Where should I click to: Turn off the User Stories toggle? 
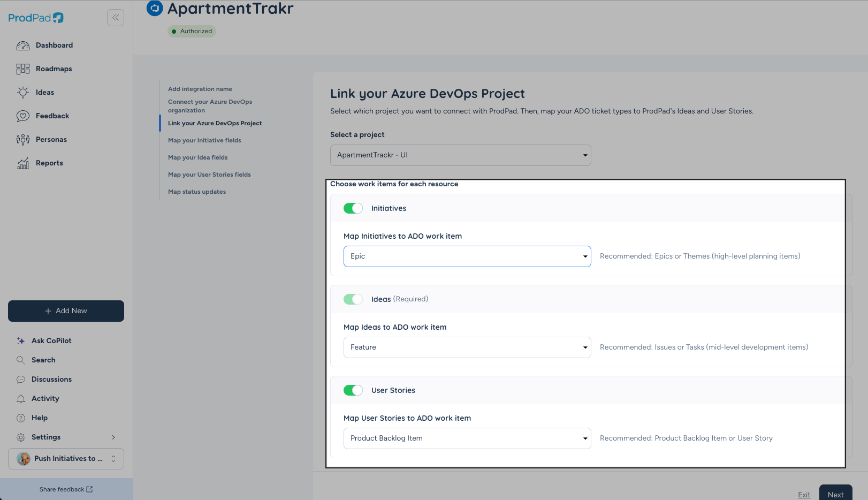[x=353, y=390]
